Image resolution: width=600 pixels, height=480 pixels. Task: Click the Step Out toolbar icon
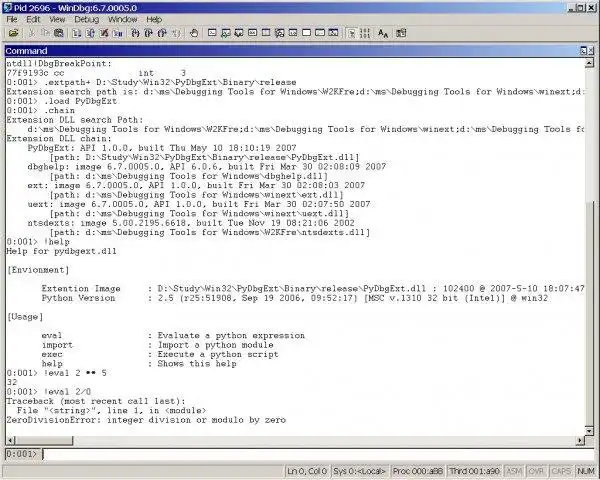click(x=162, y=33)
